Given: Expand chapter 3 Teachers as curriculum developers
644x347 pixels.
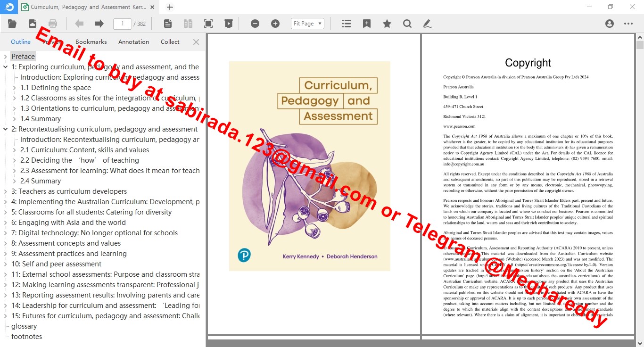Looking at the screenshot, I should pyautogui.click(x=5, y=191).
